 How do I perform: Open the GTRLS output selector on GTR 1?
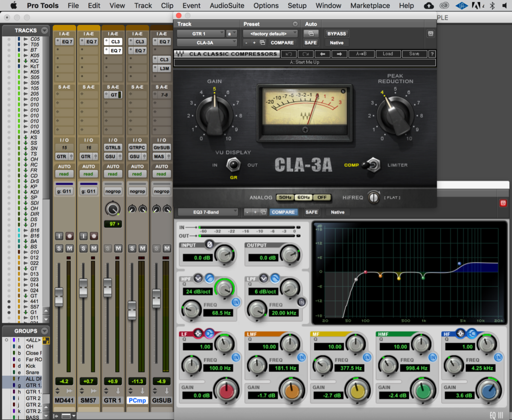(x=113, y=147)
